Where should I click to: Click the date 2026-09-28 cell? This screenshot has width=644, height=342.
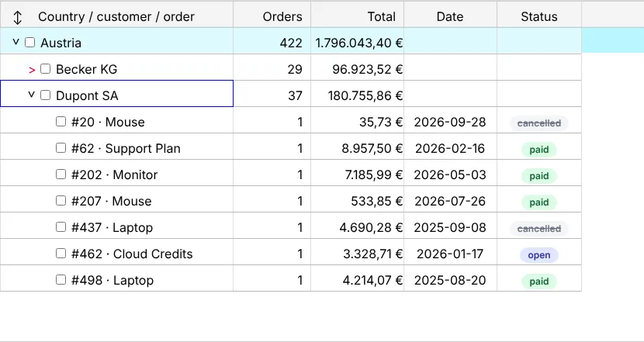[450, 122]
